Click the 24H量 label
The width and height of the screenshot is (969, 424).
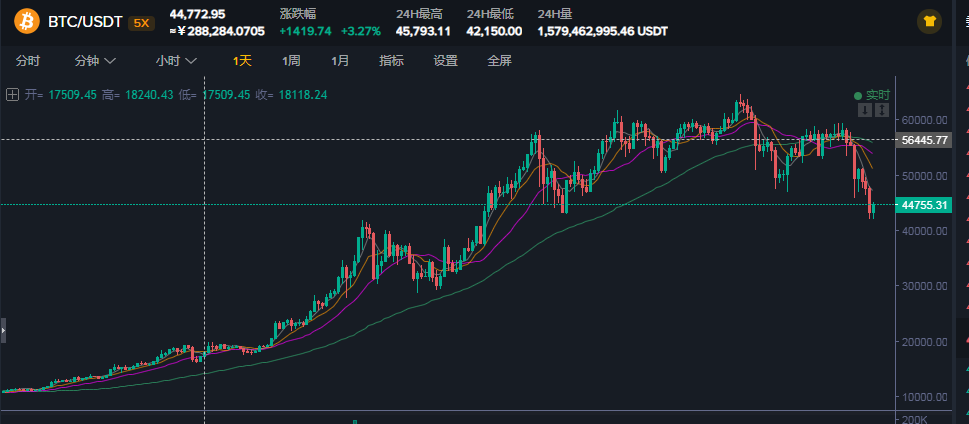554,14
